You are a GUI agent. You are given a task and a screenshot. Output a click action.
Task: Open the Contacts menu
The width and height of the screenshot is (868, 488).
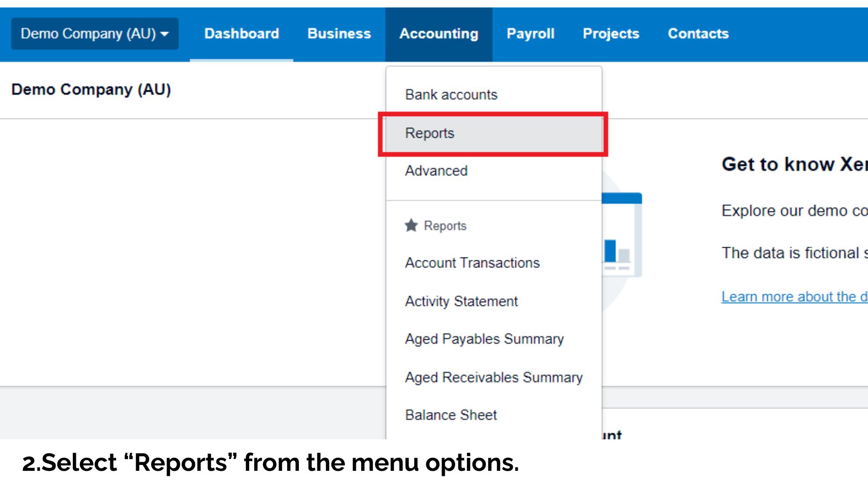[x=698, y=33]
